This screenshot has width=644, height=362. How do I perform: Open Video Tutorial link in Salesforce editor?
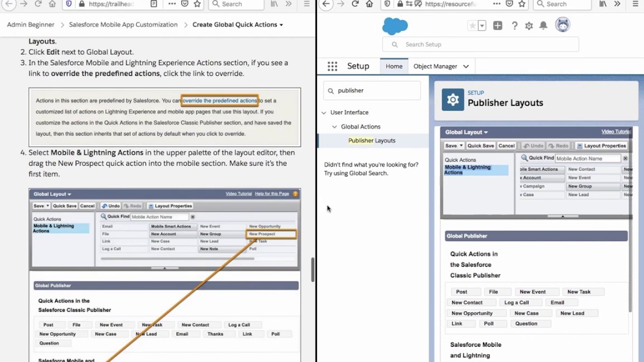[616, 132]
